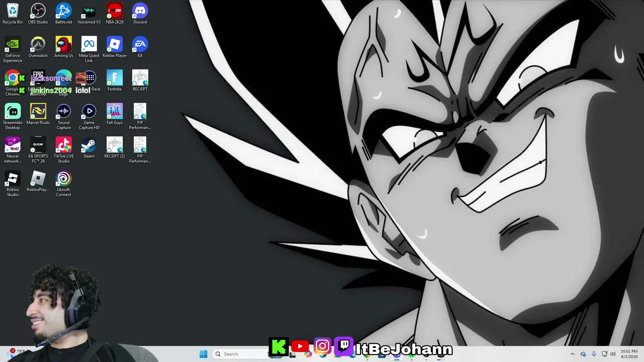Expand the hidden system tray icons
The width and height of the screenshot is (644, 362).
tap(572, 354)
